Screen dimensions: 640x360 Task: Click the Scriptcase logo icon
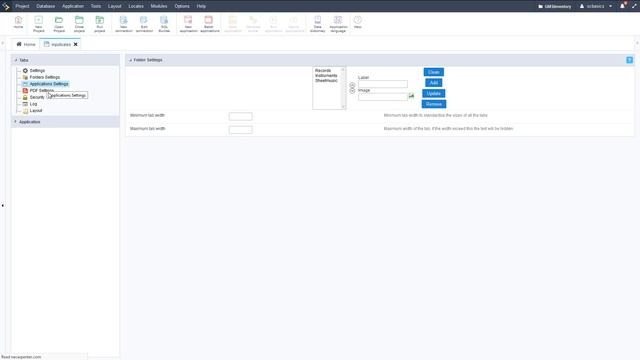point(6,6)
